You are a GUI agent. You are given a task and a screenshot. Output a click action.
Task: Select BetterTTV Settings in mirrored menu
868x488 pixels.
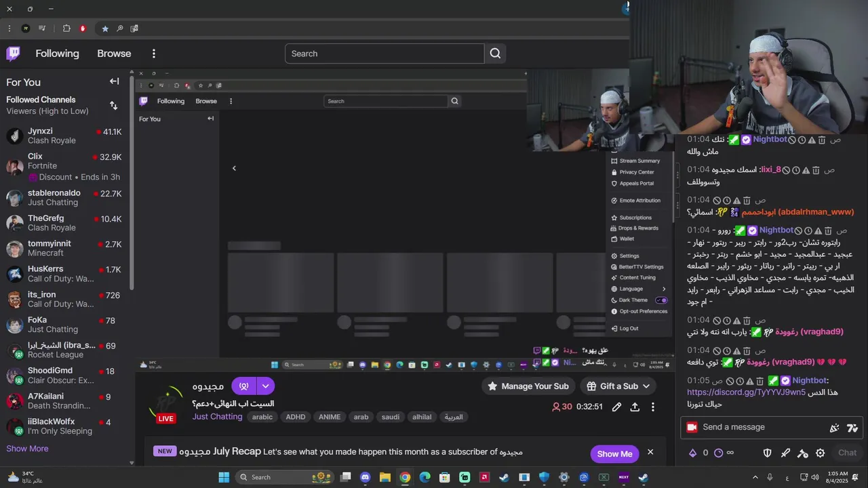point(641,266)
